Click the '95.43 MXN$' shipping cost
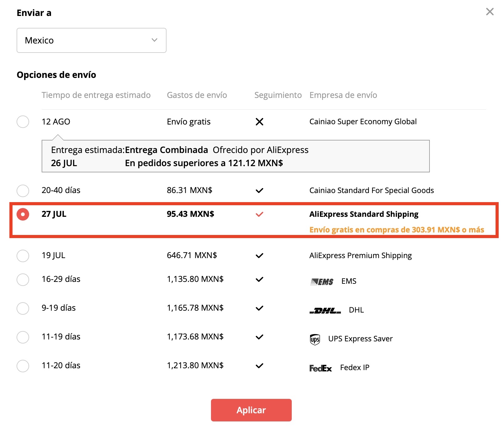The image size is (504, 438). click(x=191, y=214)
